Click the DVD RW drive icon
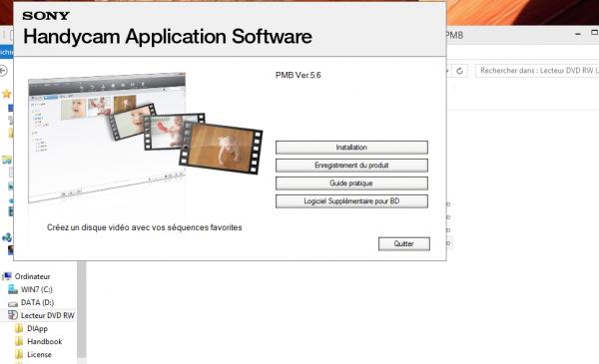 (13, 315)
